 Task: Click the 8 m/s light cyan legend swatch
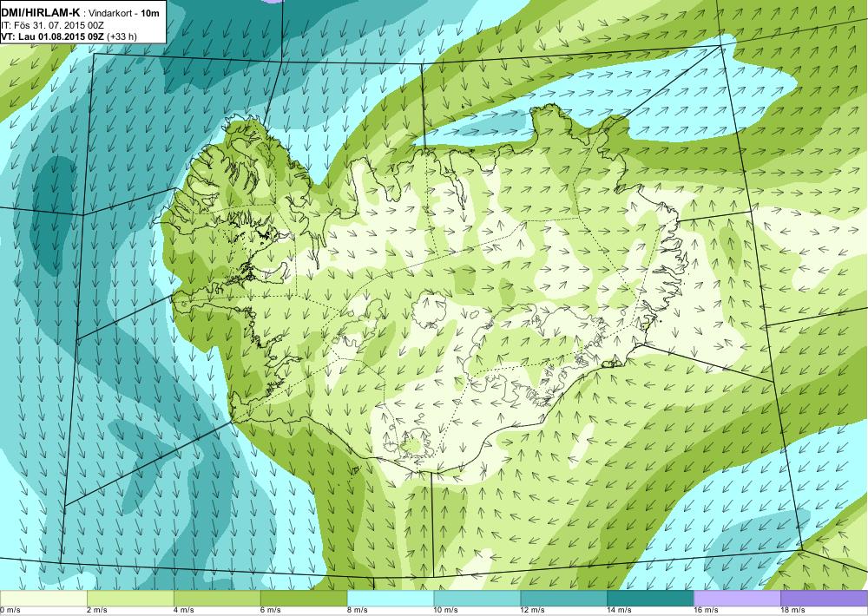tap(391, 599)
